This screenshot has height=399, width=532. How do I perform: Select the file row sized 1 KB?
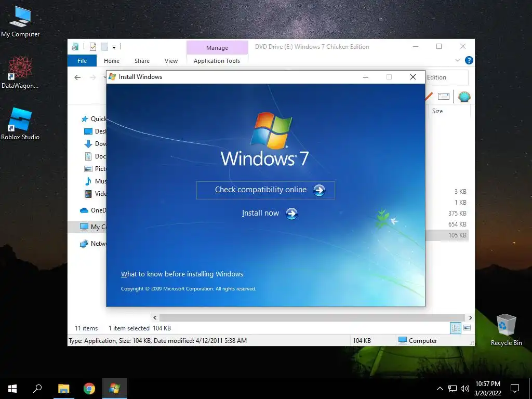point(447,203)
